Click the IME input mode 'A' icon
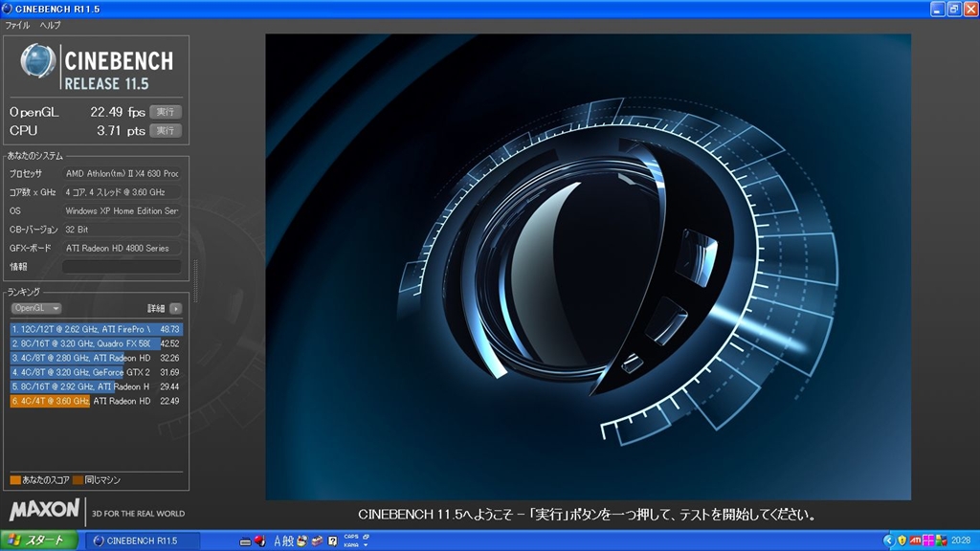980x551 pixels. 278,540
